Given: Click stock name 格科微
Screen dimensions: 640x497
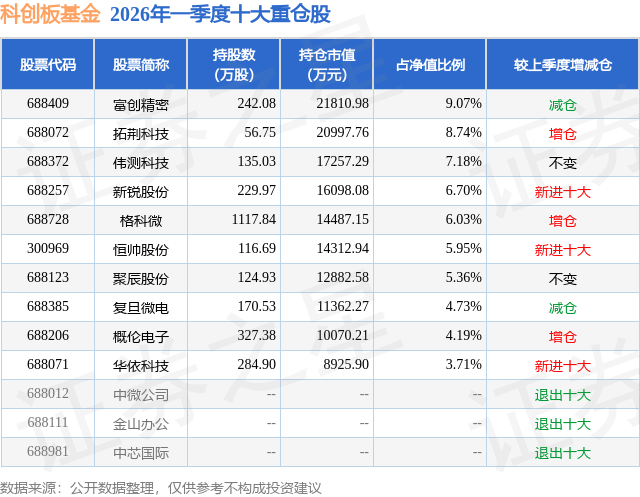Looking at the screenshot, I should (x=141, y=221).
